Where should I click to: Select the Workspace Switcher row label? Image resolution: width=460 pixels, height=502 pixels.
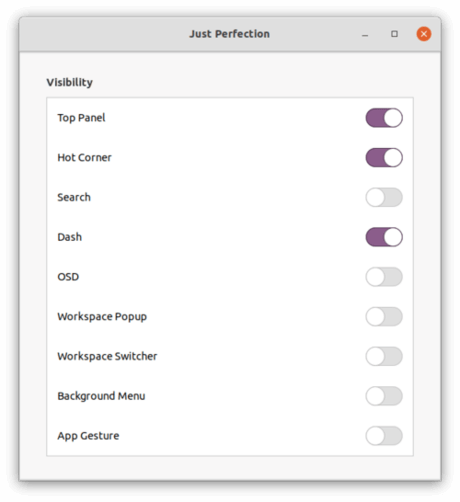click(107, 356)
